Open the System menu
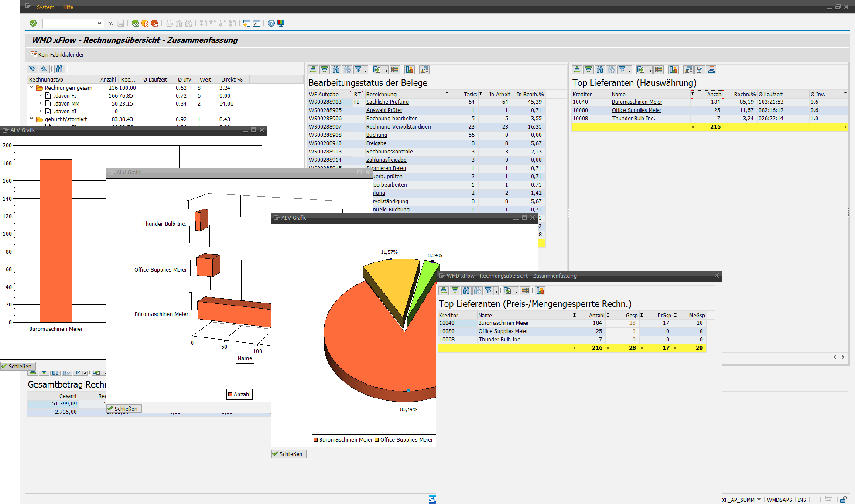 point(45,7)
